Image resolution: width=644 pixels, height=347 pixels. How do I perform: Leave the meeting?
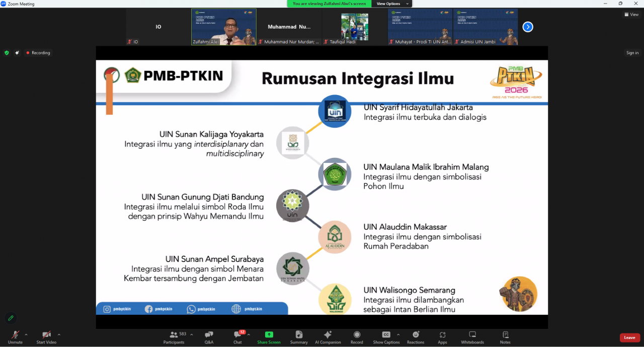(629, 337)
